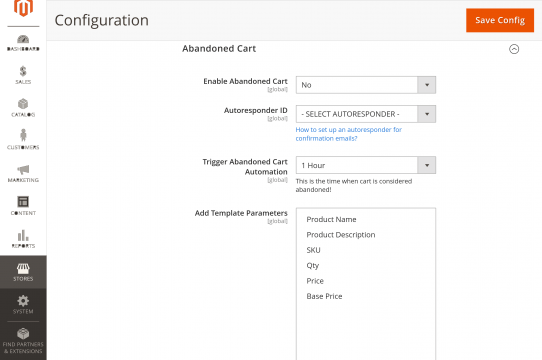Click the Save Config button
Screen dimensions: 542x360
(500, 20)
